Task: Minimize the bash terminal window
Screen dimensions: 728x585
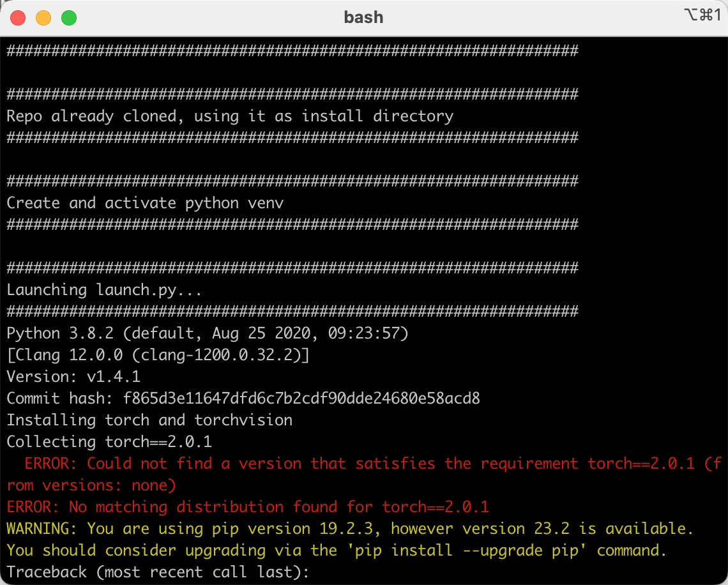Action: pos(43,18)
